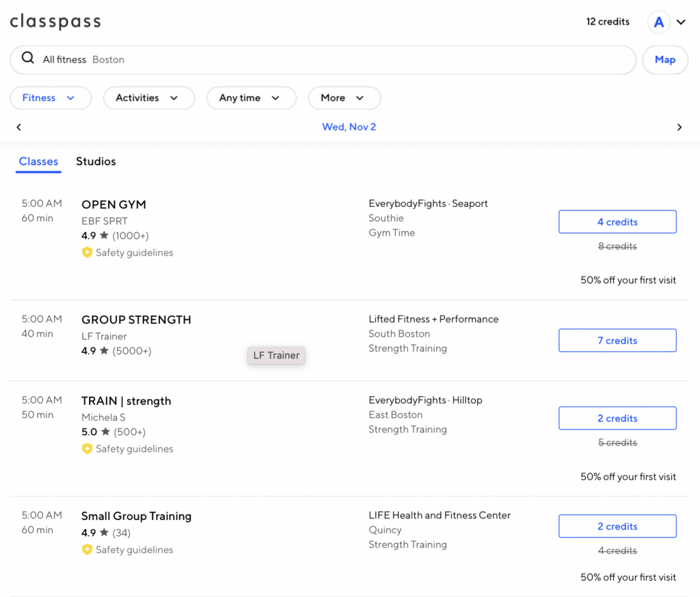Open the account avatar A icon
The width and height of the screenshot is (700, 597).
(x=659, y=22)
